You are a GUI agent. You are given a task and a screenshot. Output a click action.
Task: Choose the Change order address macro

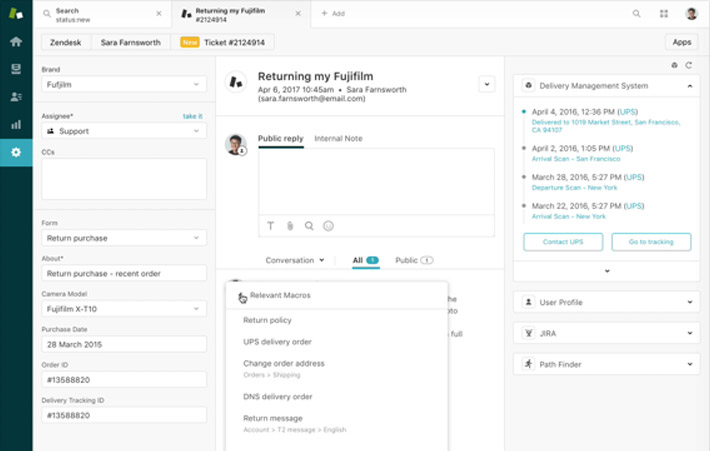[x=283, y=364]
